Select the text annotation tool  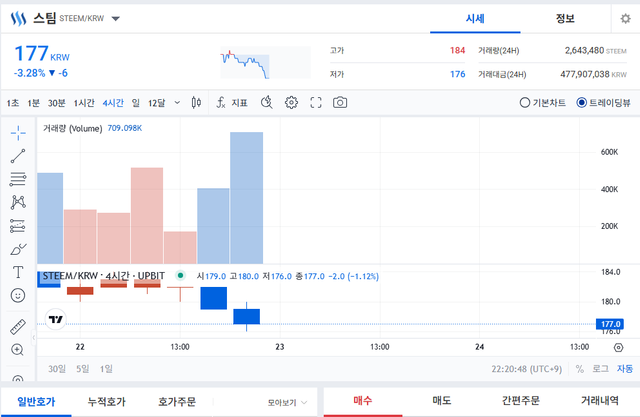coord(18,272)
